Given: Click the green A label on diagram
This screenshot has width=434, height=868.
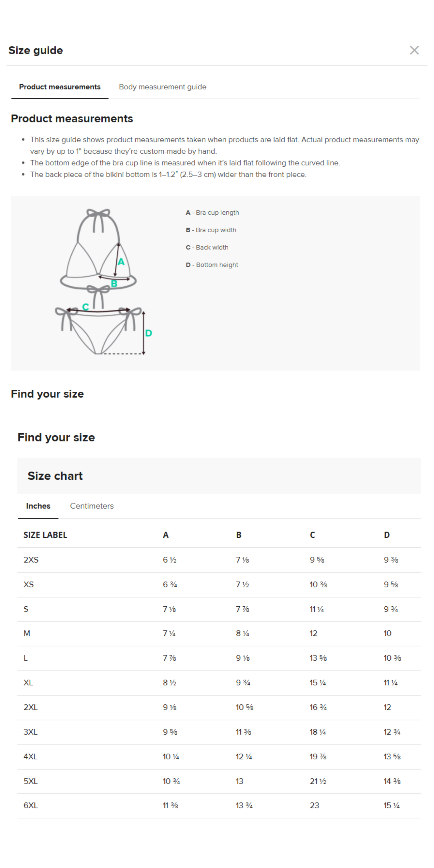Looking at the screenshot, I should [121, 262].
